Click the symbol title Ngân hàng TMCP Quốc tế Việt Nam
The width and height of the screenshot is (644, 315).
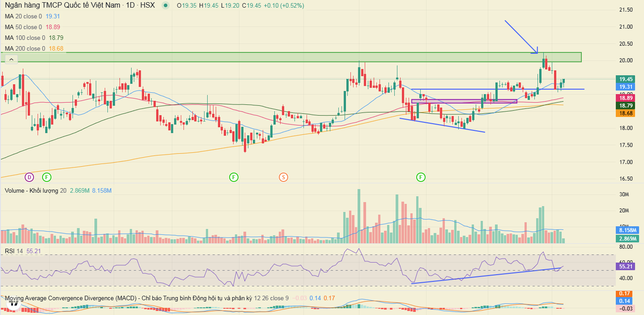63,6
